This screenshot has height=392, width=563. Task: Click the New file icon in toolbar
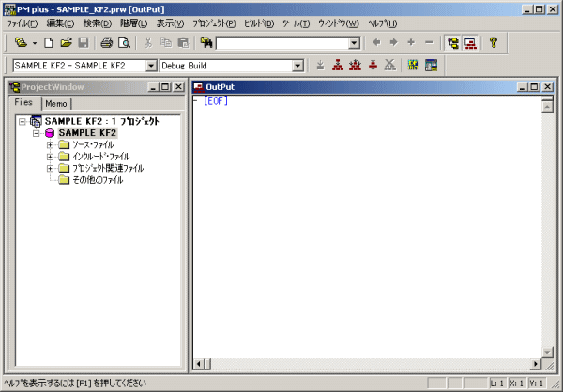pos(49,43)
